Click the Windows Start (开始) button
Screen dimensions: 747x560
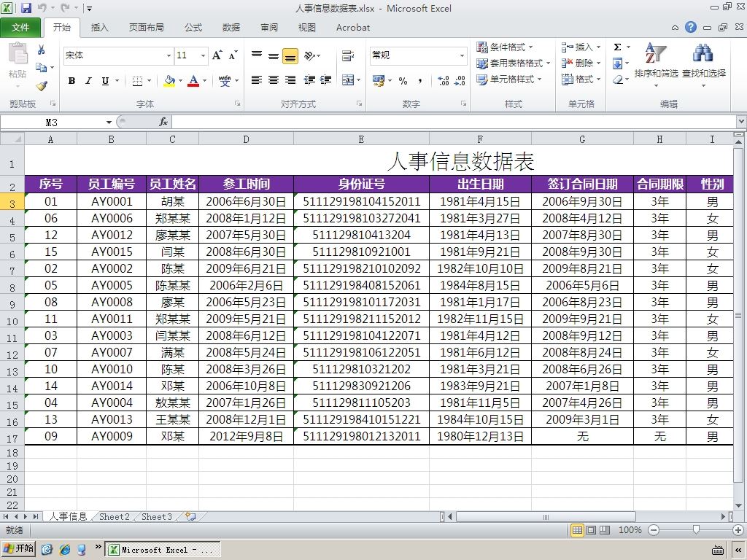point(20,548)
